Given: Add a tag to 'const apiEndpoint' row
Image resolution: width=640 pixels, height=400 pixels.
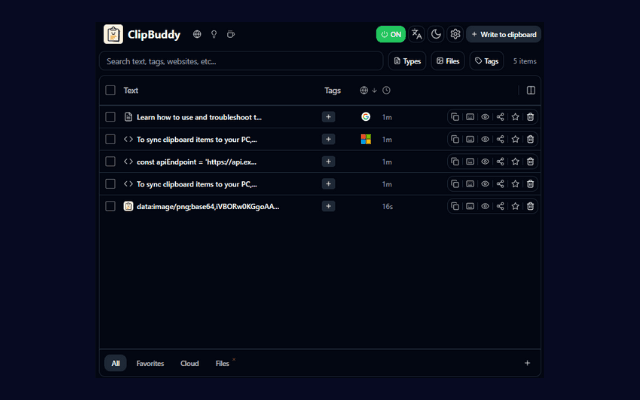Looking at the screenshot, I should (x=328, y=162).
